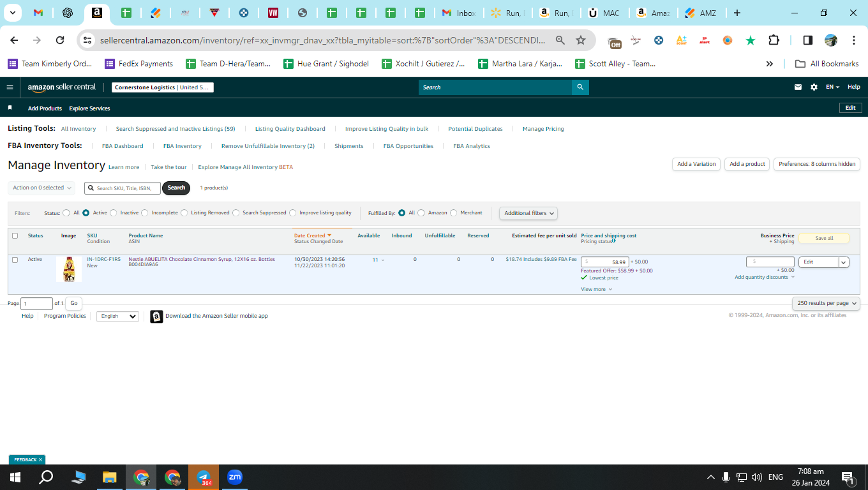The width and height of the screenshot is (868, 490).
Task: Bookmark this page with the star icon
Action: point(581,40)
